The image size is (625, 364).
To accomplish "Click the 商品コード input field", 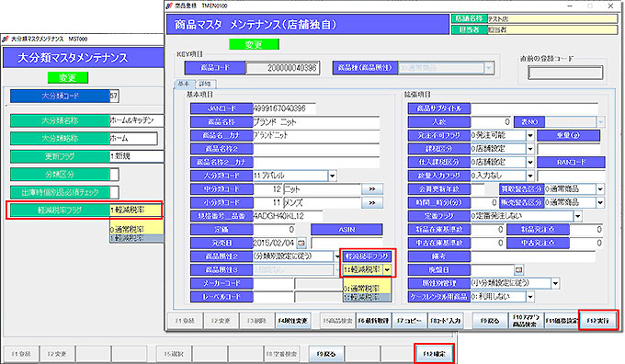I will click(x=282, y=68).
